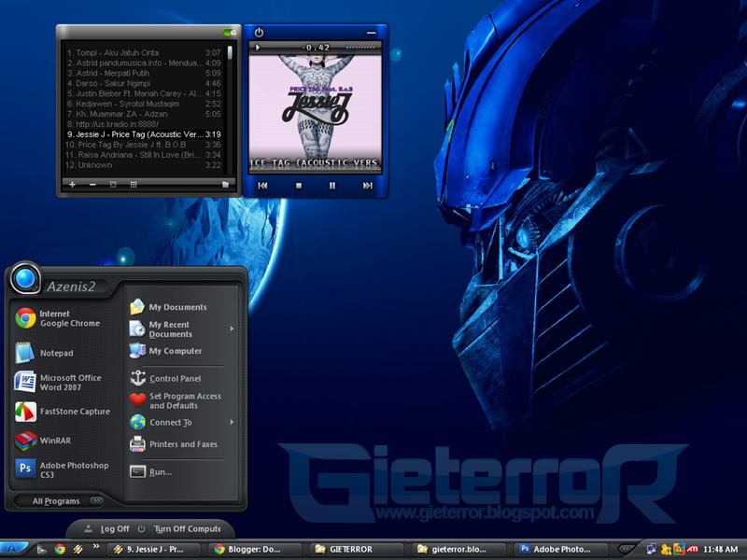Skip to the next track

click(x=367, y=186)
